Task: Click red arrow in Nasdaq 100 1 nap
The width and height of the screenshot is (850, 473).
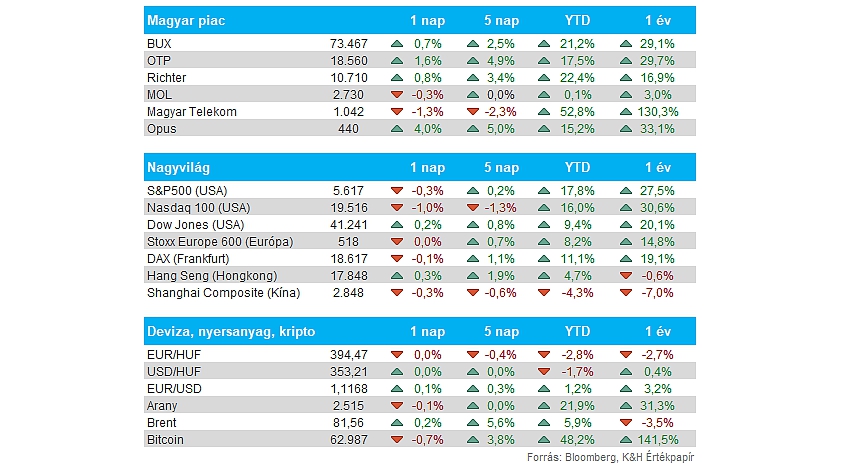Action: click(x=397, y=208)
